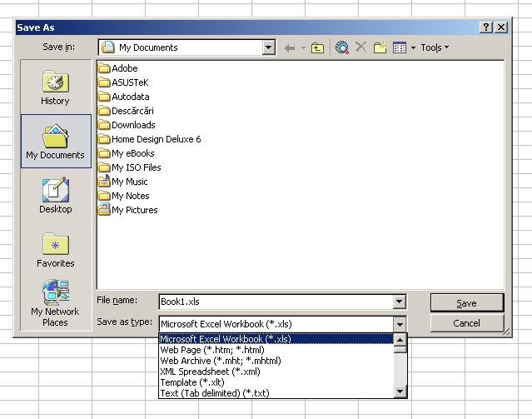
Task: Click the dialog Help question mark button
Action: point(486,27)
